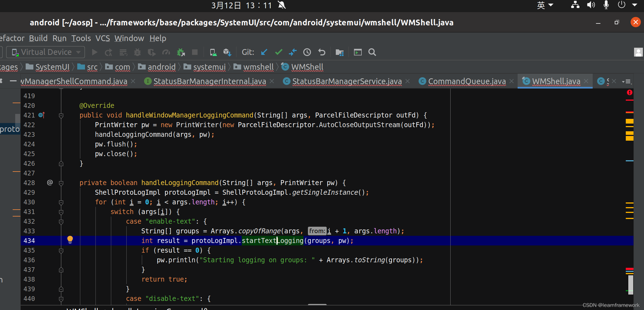Open the VCS menu
Viewport: 644px width, 310px height.
(x=102, y=38)
